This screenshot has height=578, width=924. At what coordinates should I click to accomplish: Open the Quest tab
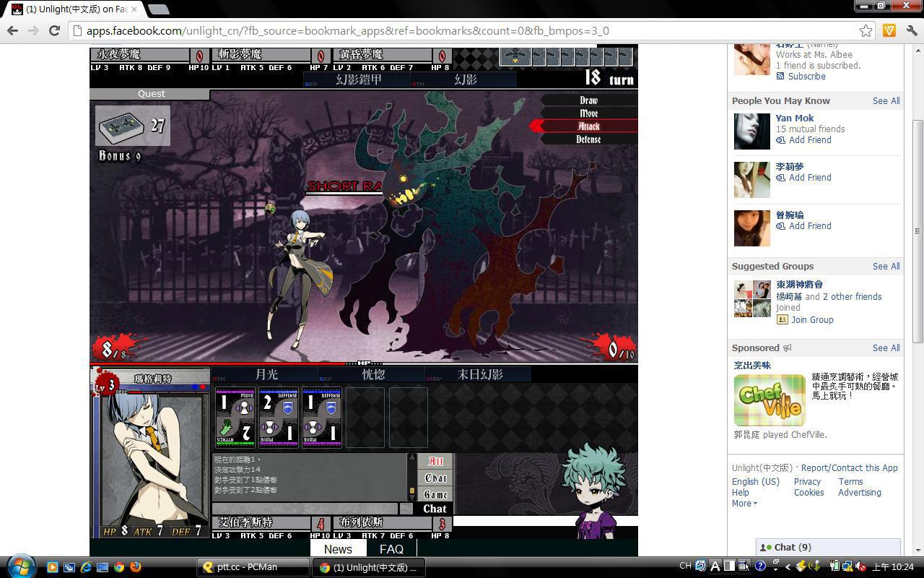coord(150,94)
